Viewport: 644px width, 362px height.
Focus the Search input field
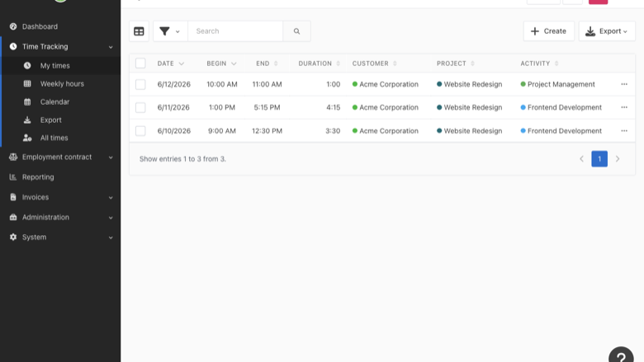pos(235,31)
